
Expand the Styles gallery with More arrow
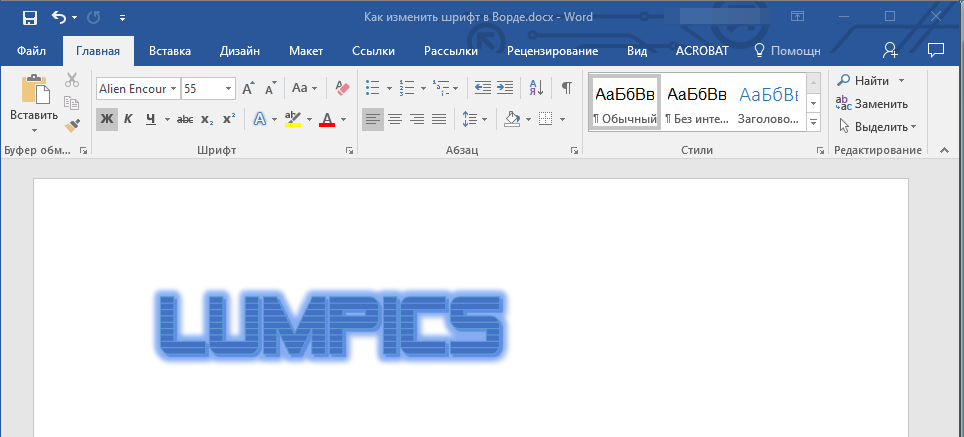pos(813,122)
